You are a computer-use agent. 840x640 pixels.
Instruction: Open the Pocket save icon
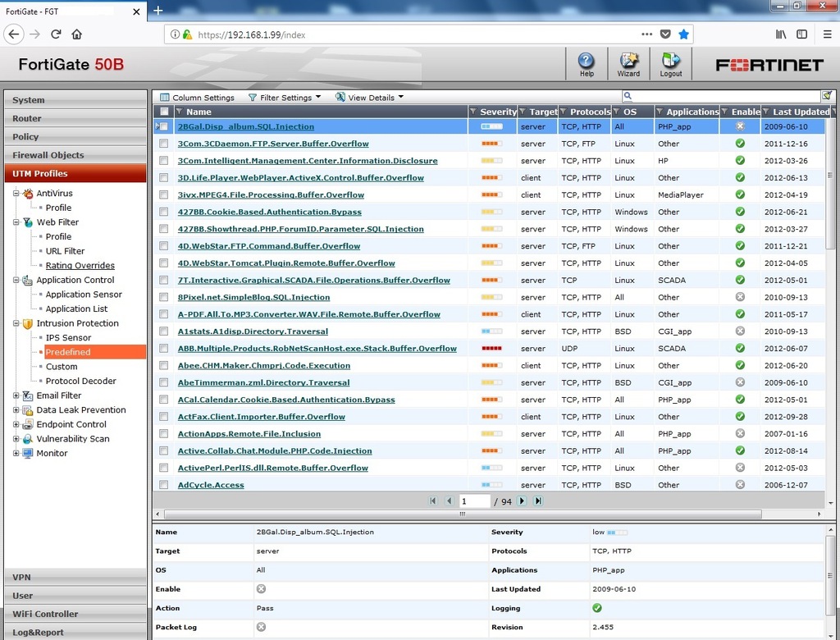(665, 34)
